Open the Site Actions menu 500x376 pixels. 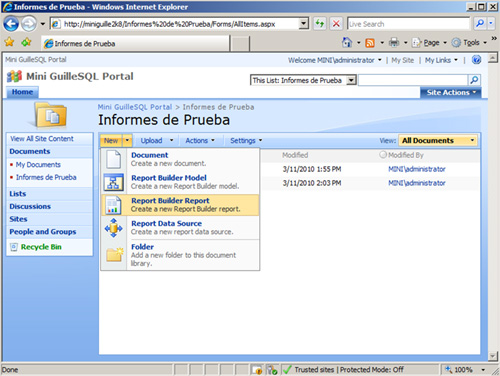tap(451, 92)
